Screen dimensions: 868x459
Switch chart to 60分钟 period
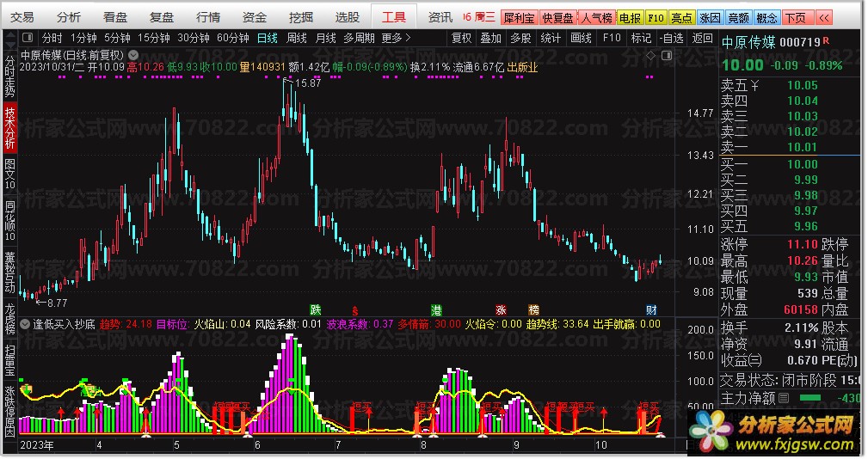click(233, 38)
